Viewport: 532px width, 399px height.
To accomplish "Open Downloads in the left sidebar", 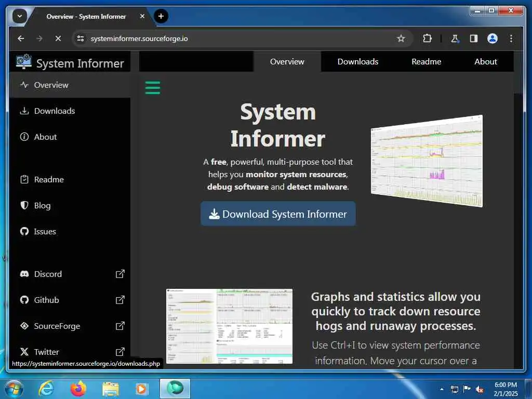I will click(70, 111).
